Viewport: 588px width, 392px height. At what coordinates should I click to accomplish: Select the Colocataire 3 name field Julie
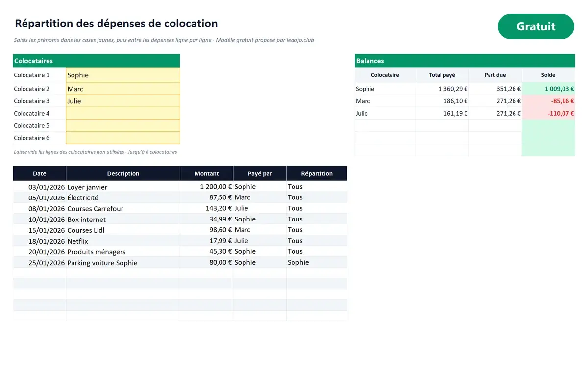coord(123,101)
